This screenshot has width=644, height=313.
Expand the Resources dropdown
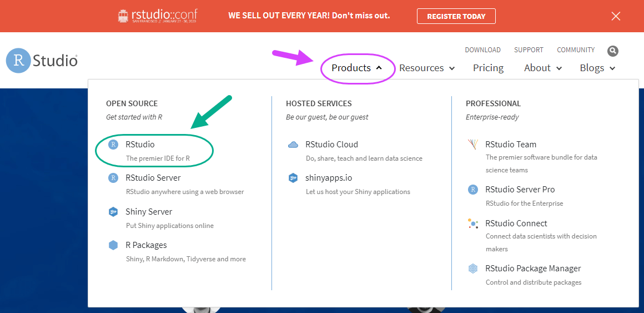[427, 68]
